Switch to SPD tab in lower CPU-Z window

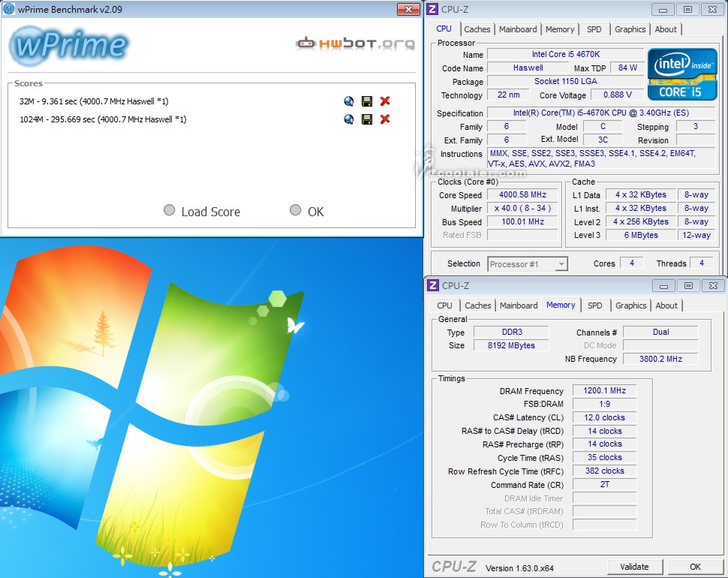[594, 306]
